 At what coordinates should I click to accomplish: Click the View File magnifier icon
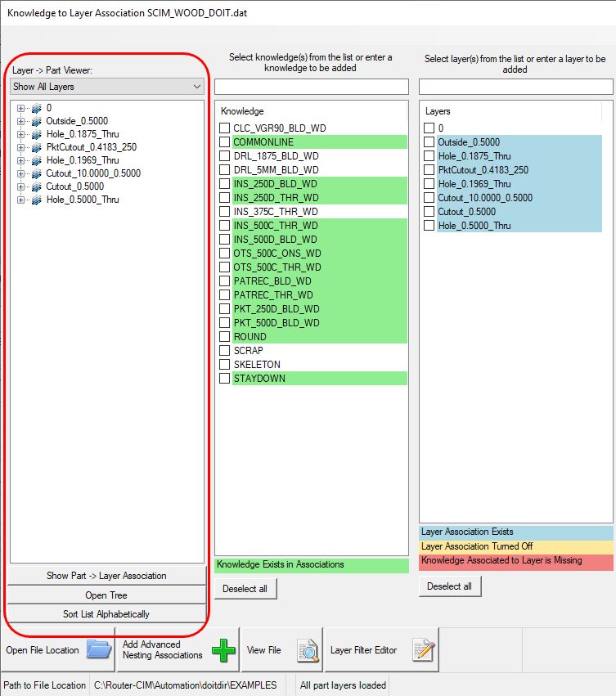click(x=308, y=650)
